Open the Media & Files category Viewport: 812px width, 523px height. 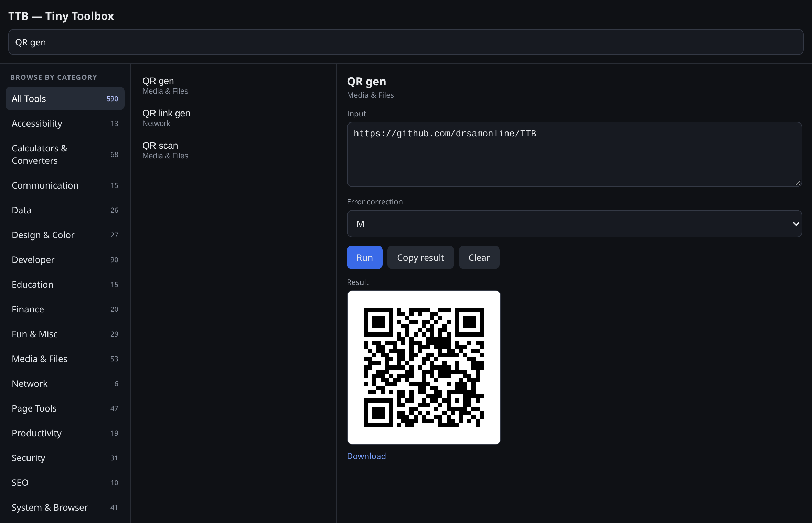click(65, 359)
